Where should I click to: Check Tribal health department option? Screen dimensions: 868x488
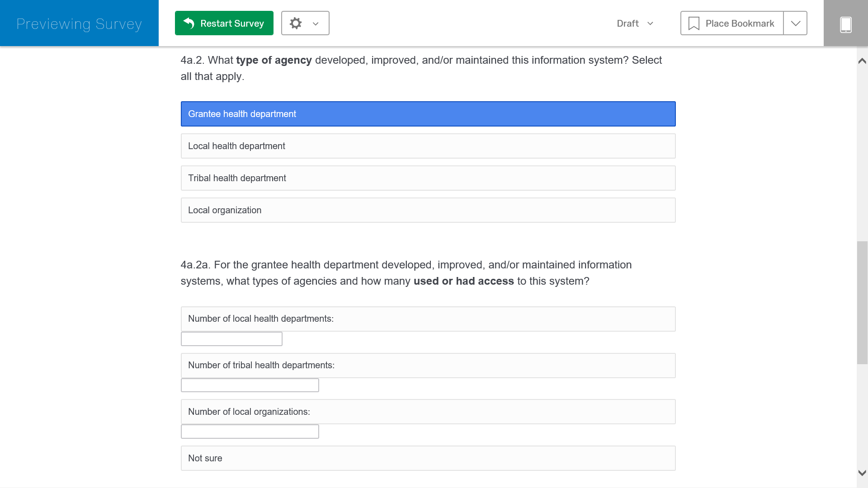428,178
